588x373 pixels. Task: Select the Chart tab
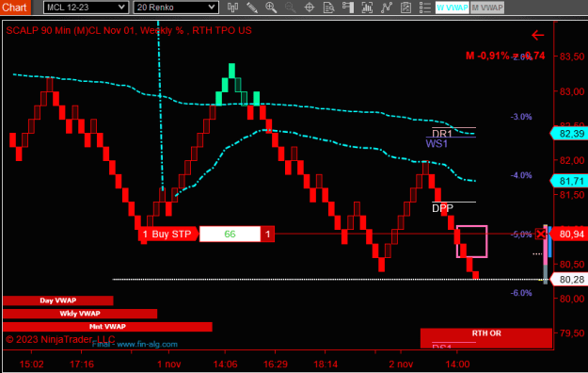[x=15, y=8]
